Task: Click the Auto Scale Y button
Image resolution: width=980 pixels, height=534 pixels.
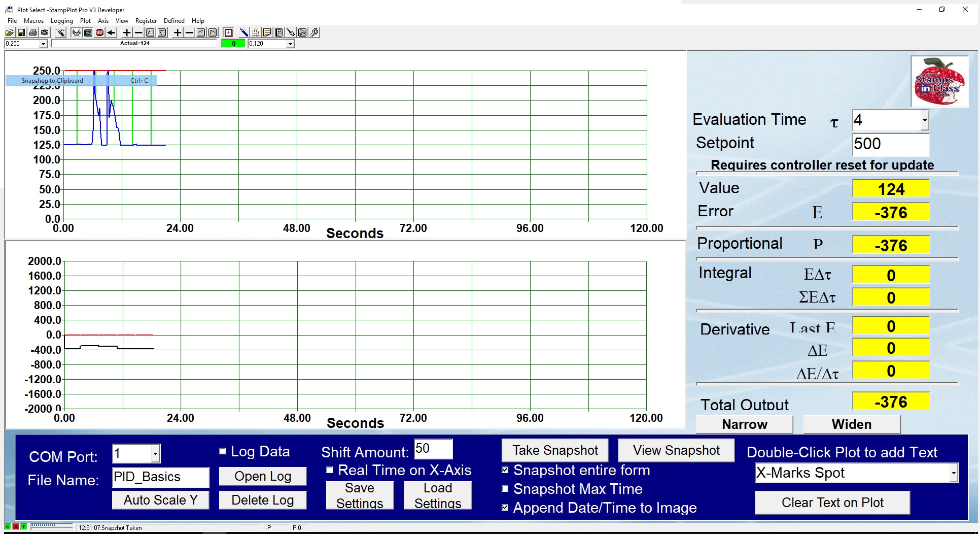Action: pyautogui.click(x=160, y=500)
